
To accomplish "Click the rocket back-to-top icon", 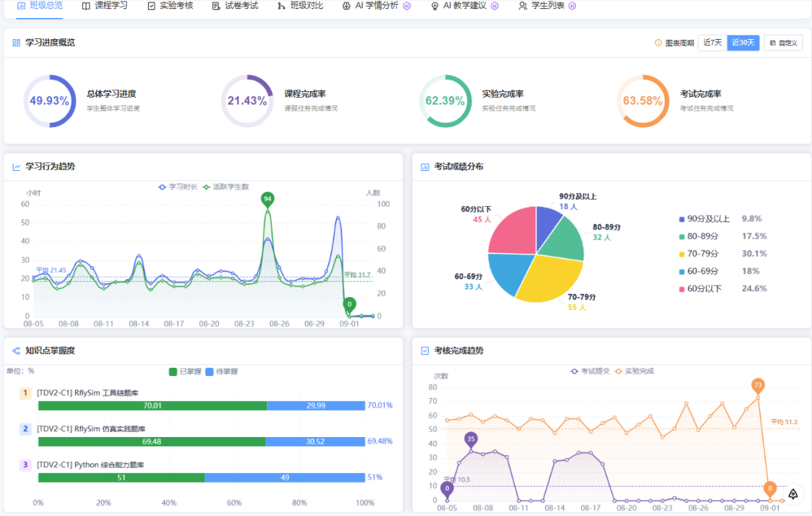I will tap(793, 494).
